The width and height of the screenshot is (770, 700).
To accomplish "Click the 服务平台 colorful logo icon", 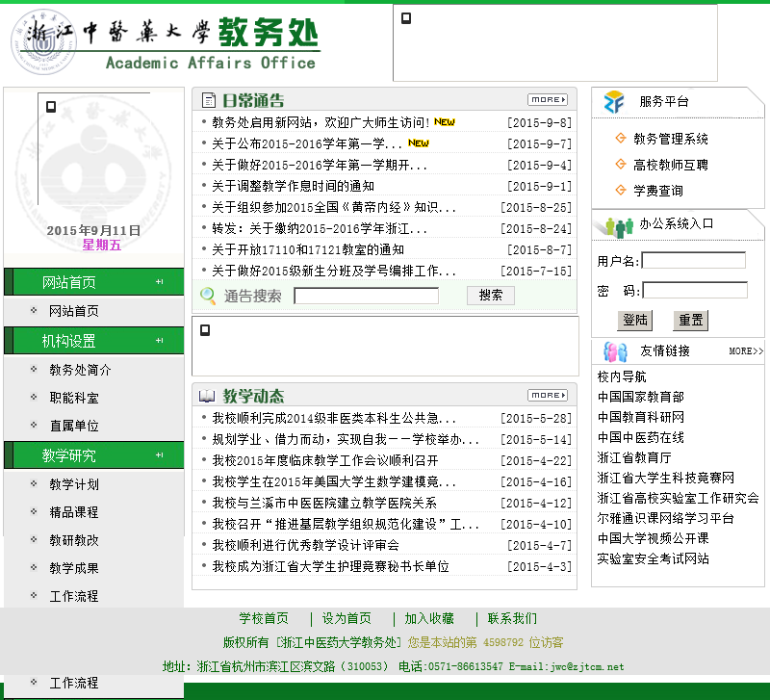I will click(x=614, y=102).
